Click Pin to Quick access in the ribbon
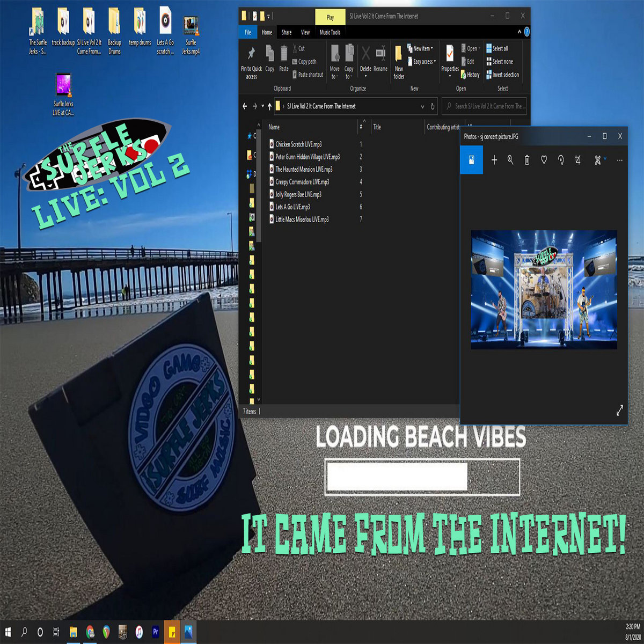Image resolution: width=644 pixels, height=644 pixels. click(x=251, y=62)
